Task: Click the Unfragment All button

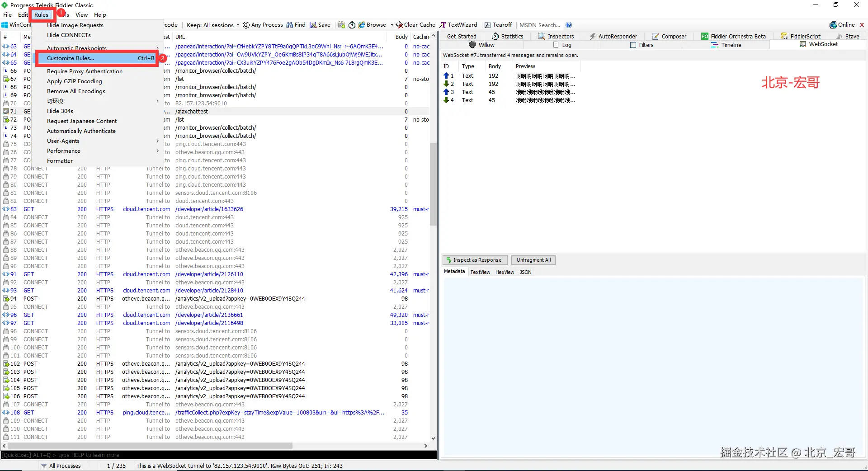Action: coord(533,260)
